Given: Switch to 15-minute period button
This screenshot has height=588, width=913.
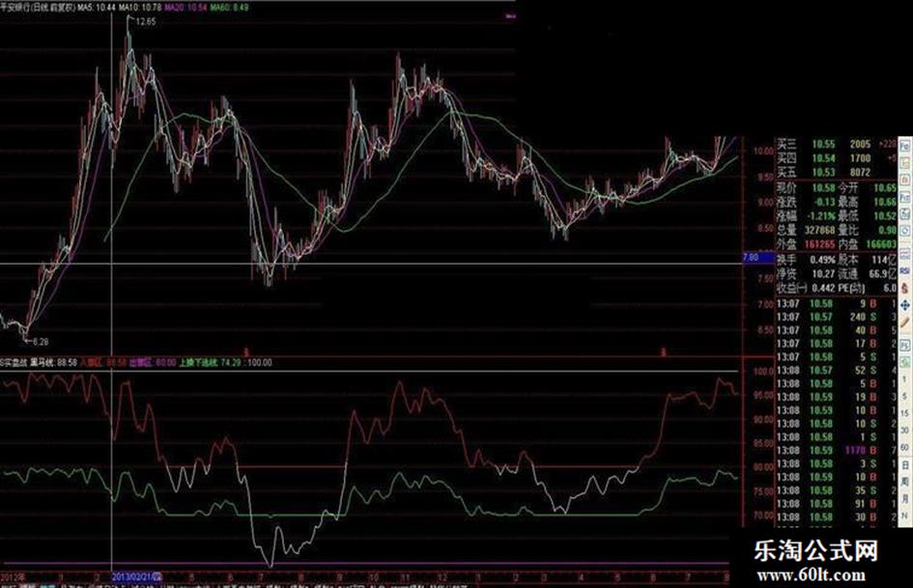Looking at the screenshot, I should 905,413.
